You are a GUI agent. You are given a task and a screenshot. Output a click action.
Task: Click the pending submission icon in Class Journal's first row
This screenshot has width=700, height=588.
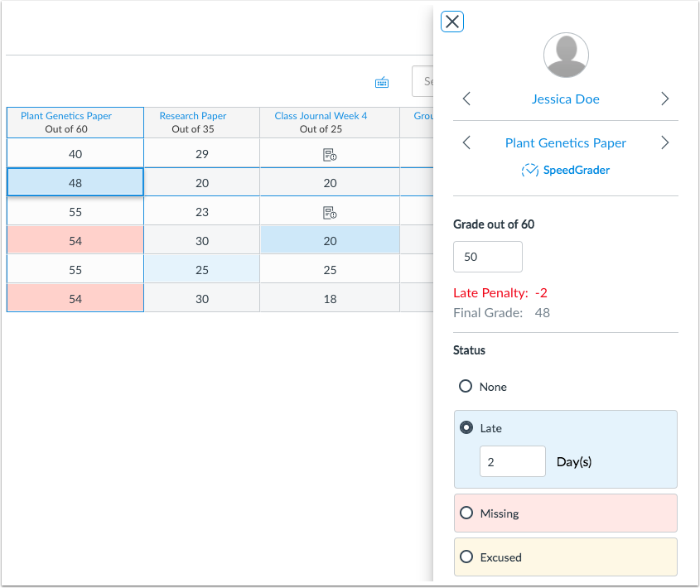(x=330, y=154)
